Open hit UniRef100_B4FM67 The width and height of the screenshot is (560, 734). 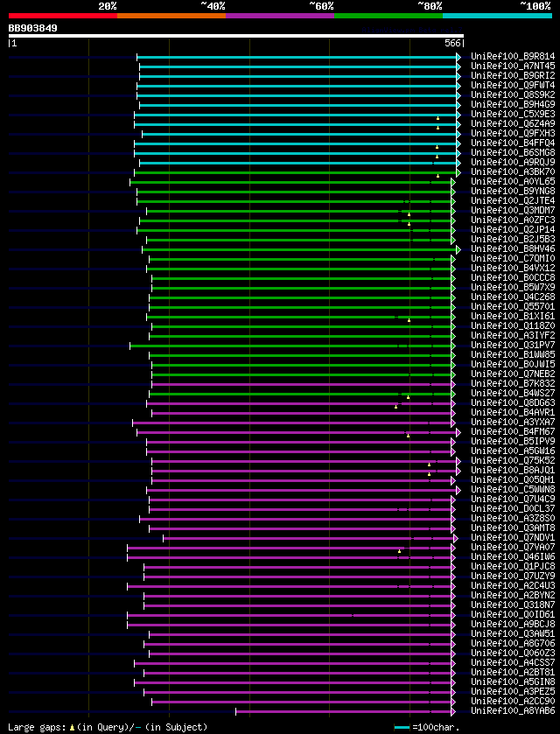[x=513, y=431]
